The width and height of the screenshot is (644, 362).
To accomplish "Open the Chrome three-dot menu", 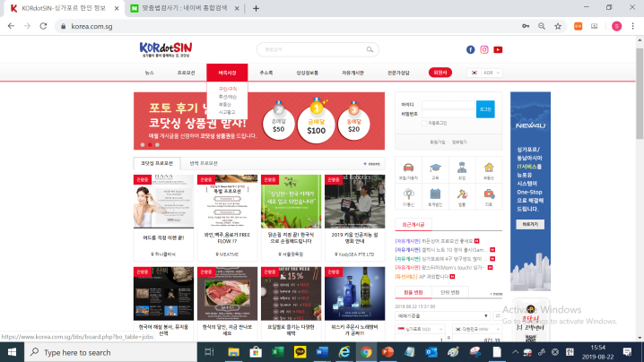I will 633,26.
